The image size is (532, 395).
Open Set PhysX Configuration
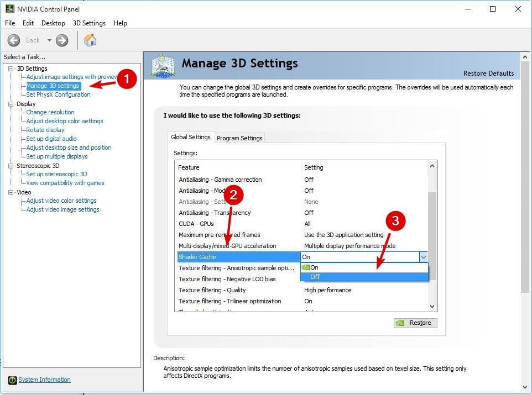59,94
